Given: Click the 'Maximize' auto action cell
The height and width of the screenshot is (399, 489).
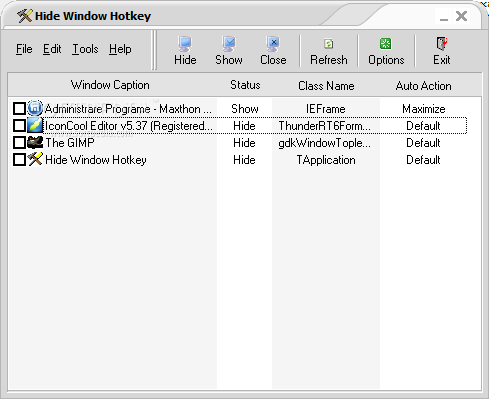Looking at the screenshot, I should pos(424,109).
